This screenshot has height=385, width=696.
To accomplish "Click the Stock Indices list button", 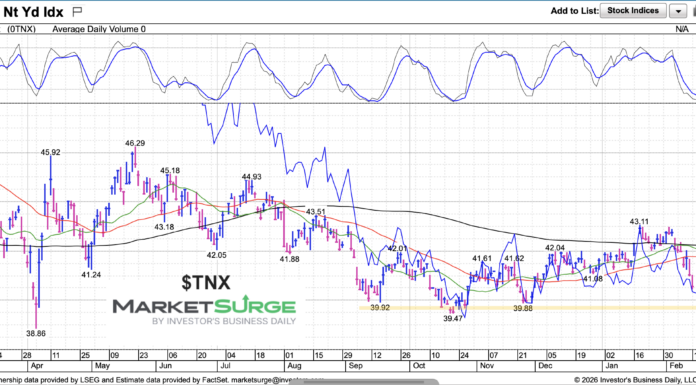I will 633,11.
